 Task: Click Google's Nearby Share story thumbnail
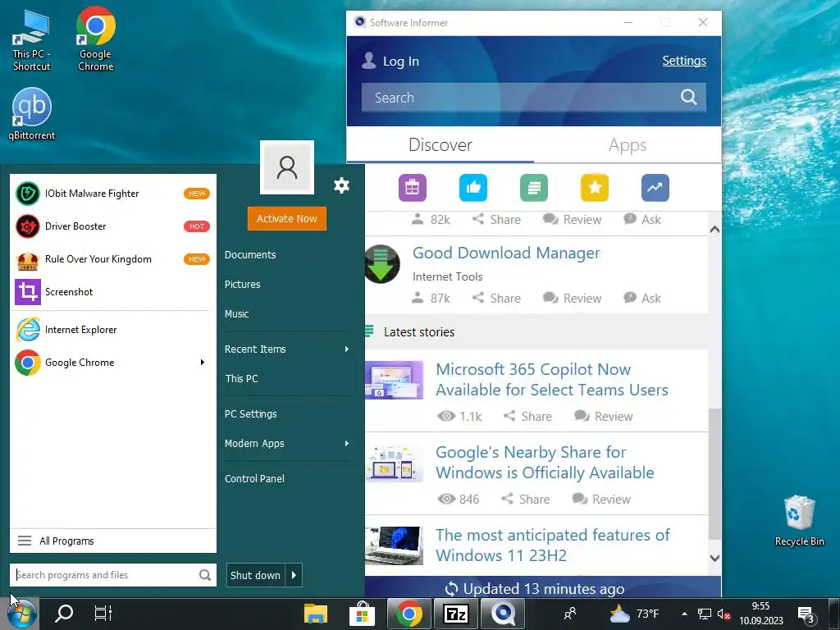[395, 463]
